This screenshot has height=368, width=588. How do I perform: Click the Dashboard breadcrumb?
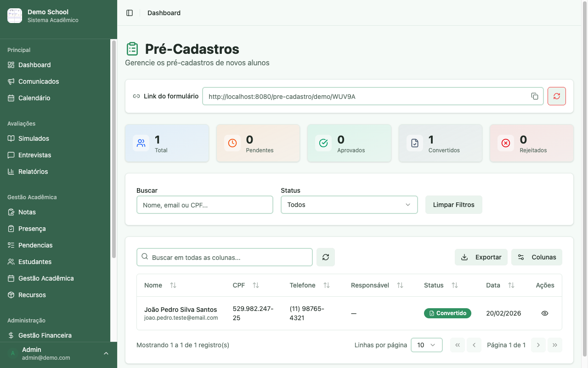click(164, 13)
